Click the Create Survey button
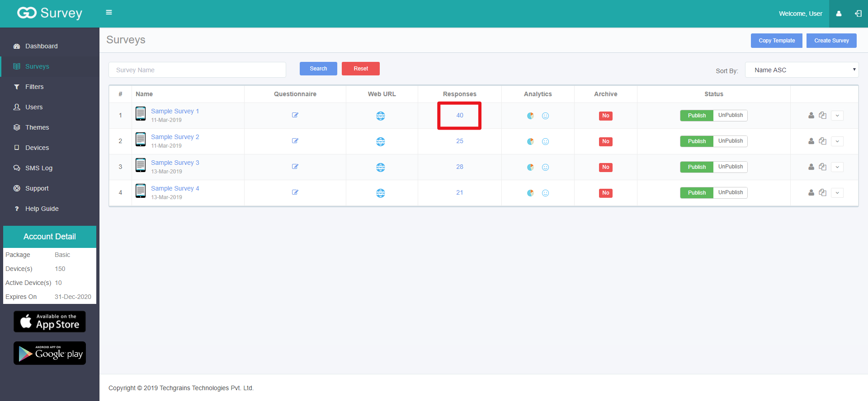This screenshot has width=868, height=401. click(x=831, y=41)
